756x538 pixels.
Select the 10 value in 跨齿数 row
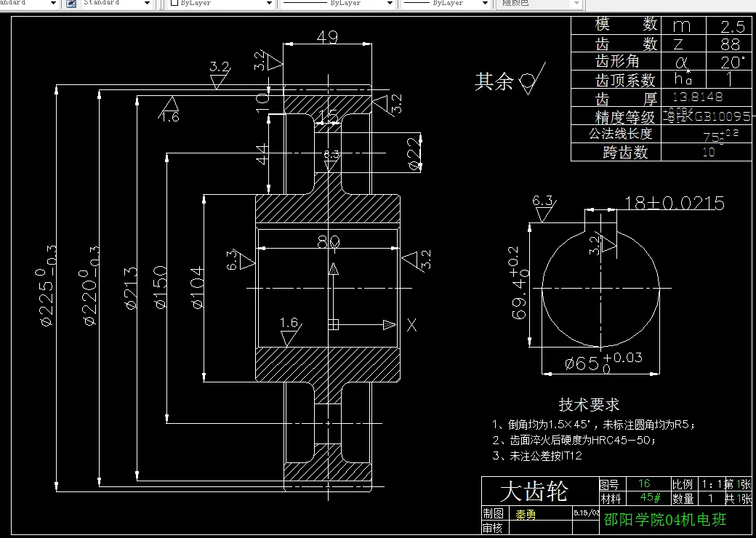[x=709, y=152]
